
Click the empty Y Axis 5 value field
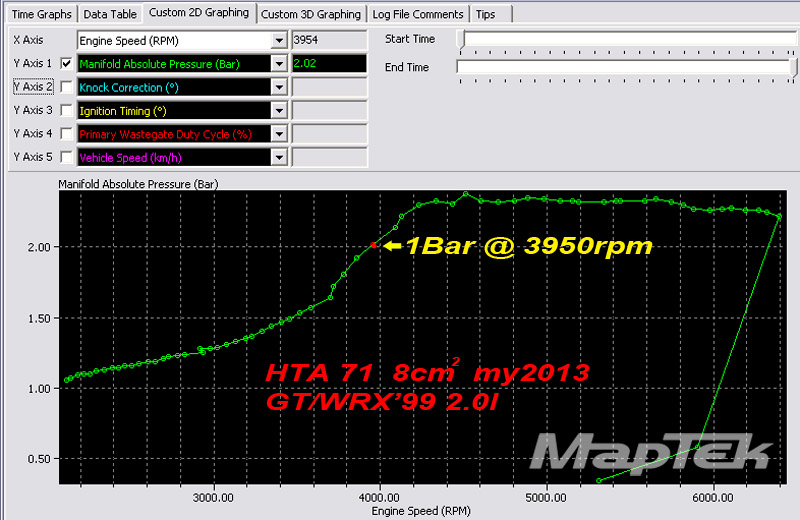point(329,158)
